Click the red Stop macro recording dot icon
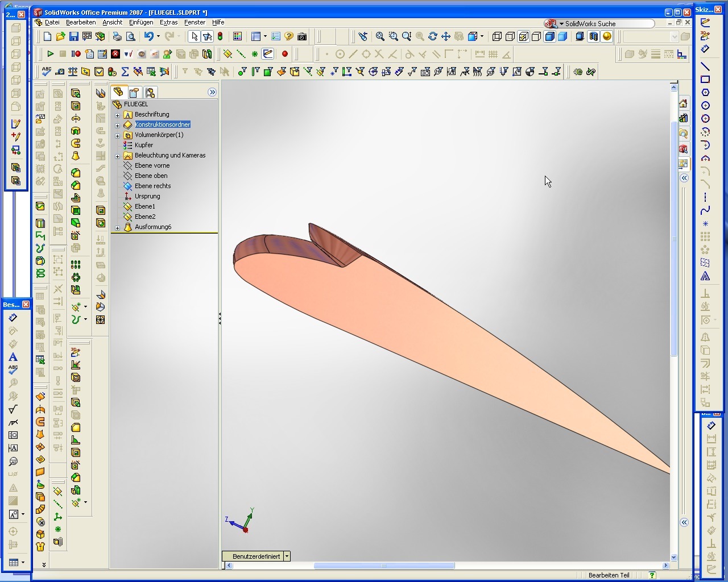Screen dimensions: 728x582 pyautogui.click(x=285, y=54)
